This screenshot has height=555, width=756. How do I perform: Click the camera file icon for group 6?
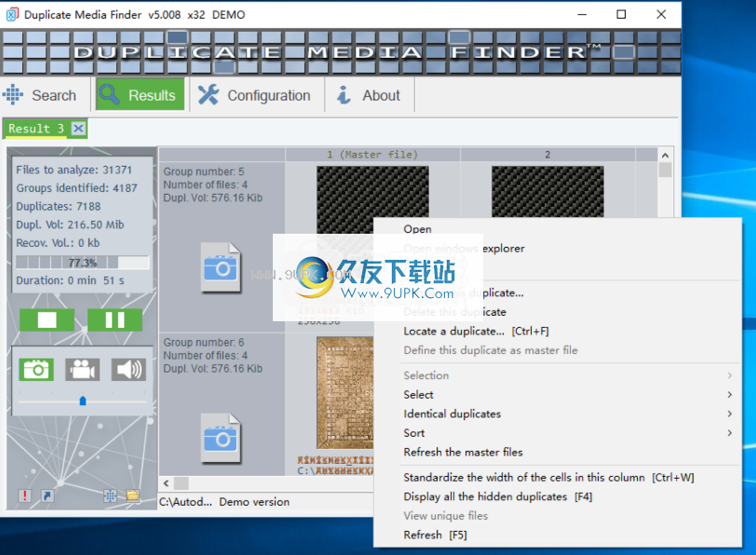[221, 439]
